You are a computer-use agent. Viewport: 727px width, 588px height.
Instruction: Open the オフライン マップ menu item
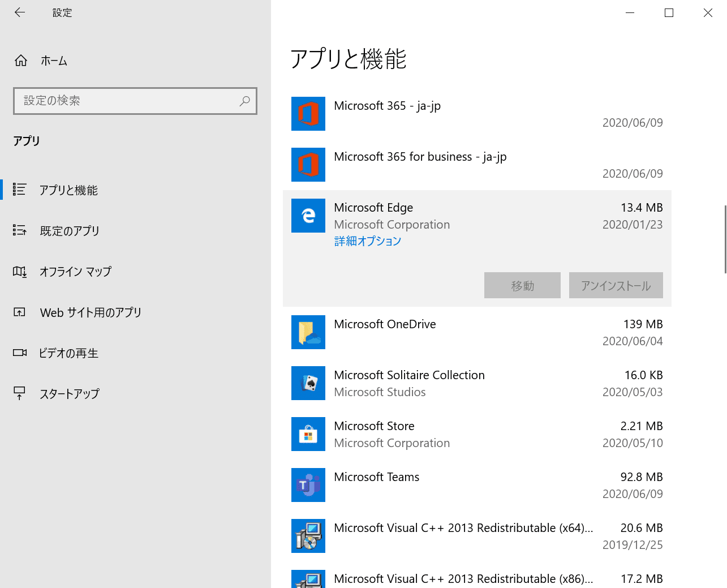[136, 272]
